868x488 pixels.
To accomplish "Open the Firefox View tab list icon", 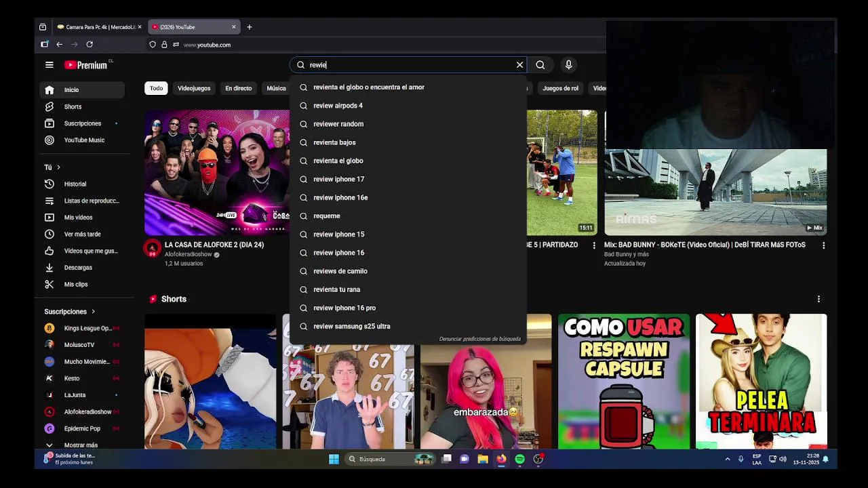I will click(x=43, y=27).
